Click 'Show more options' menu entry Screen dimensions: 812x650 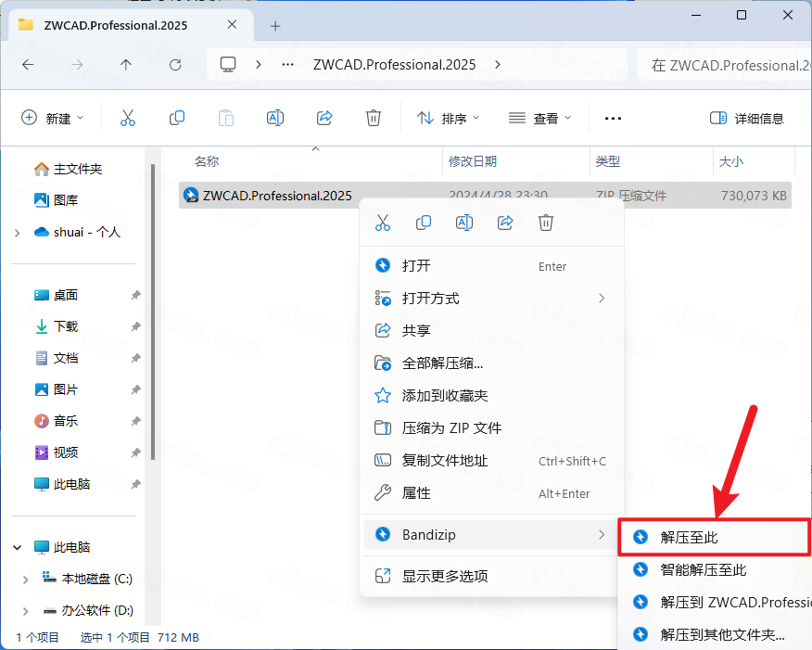[445, 576]
